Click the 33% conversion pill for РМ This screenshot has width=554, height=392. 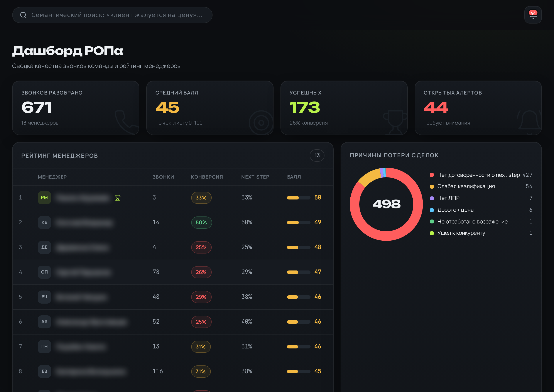coord(201,198)
